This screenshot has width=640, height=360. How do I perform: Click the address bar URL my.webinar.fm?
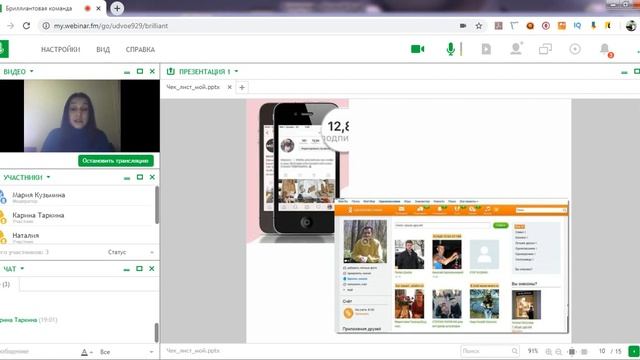pos(111,26)
